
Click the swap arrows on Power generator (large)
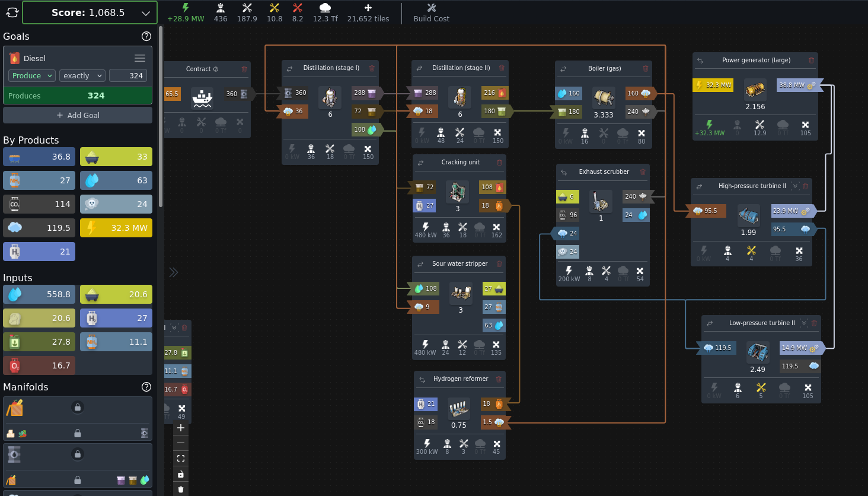(x=700, y=61)
